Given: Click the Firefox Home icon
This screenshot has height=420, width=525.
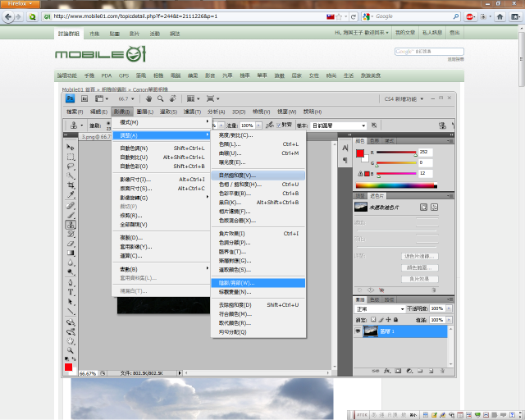Looking at the screenshot, I should pos(500,16).
